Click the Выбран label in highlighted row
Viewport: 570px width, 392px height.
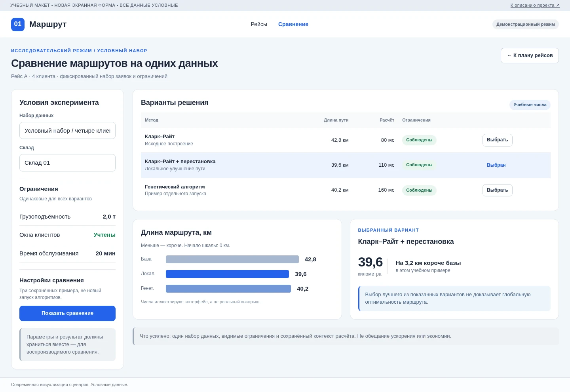coord(496,165)
